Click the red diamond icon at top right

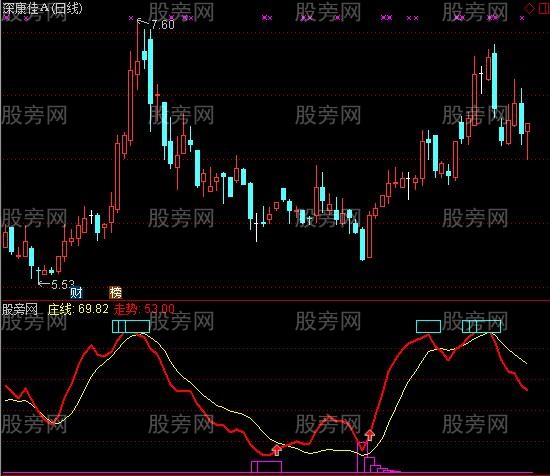click(529, 8)
